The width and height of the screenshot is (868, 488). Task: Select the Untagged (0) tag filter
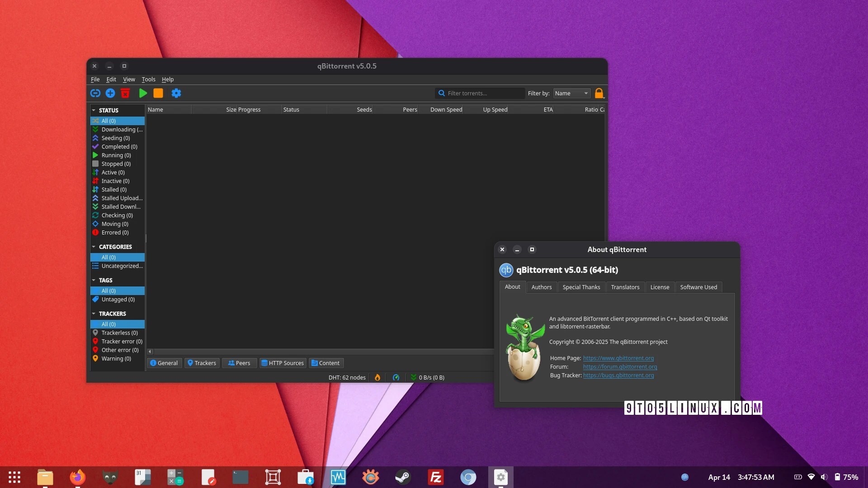pos(118,299)
